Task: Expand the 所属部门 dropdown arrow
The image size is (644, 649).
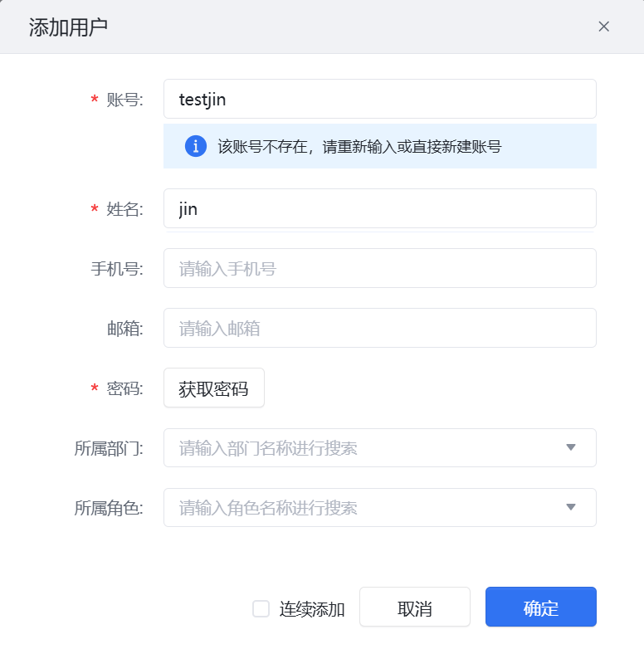Action: (x=571, y=448)
